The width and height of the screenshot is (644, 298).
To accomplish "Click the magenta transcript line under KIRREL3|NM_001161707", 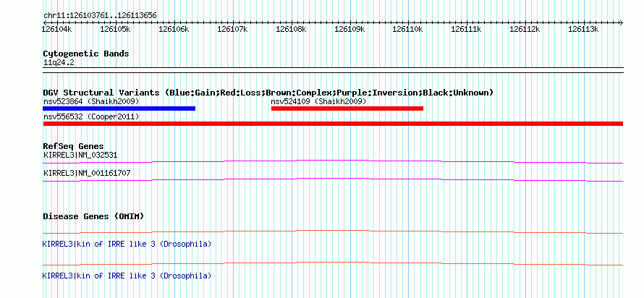I will (x=333, y=179).
